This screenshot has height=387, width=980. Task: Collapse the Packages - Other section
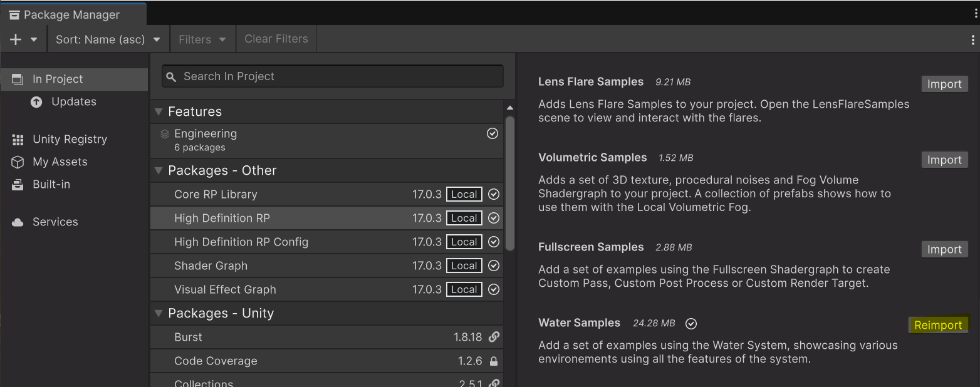click(x=158, y=170)
